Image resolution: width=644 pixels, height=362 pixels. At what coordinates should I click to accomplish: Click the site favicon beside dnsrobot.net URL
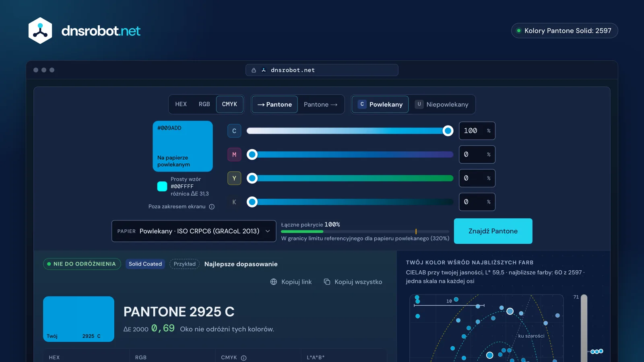tap(264, 70)
